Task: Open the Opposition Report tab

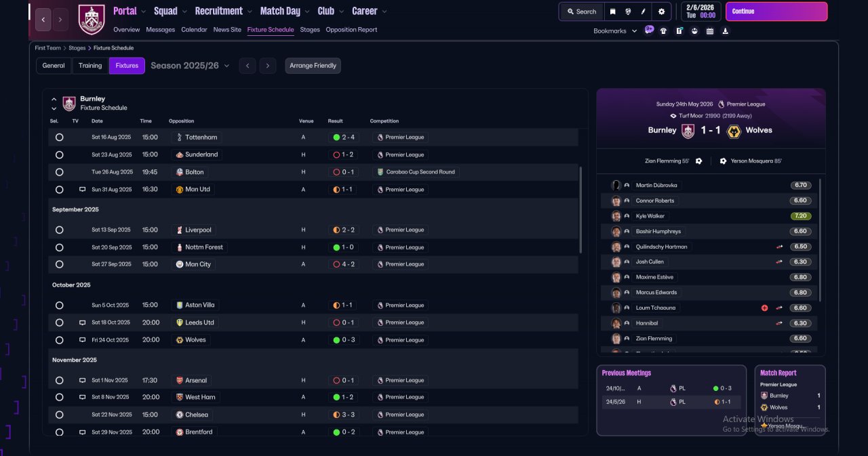Action: point(351,30)
